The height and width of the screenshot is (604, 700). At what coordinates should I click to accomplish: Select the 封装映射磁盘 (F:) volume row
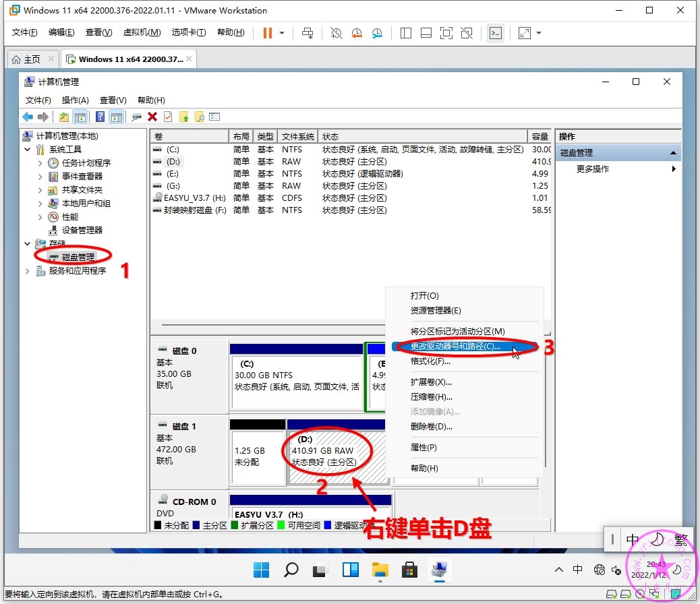click(352, 210)
